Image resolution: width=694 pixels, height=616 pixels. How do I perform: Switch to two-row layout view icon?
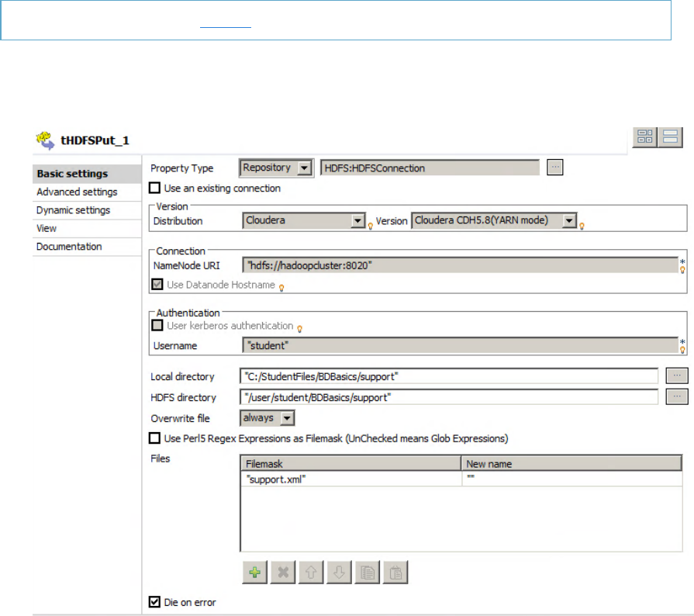point(670,138)
